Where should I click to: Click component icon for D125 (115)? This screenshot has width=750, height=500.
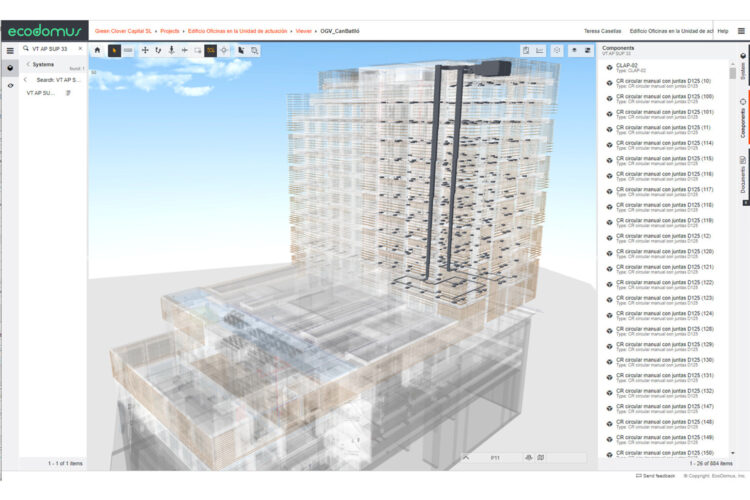[609, 160]
